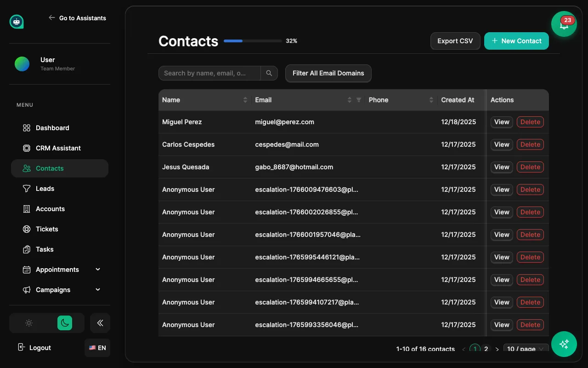
Task: Delete Miguel Perez contact
Action: click(x=530, y=122)
